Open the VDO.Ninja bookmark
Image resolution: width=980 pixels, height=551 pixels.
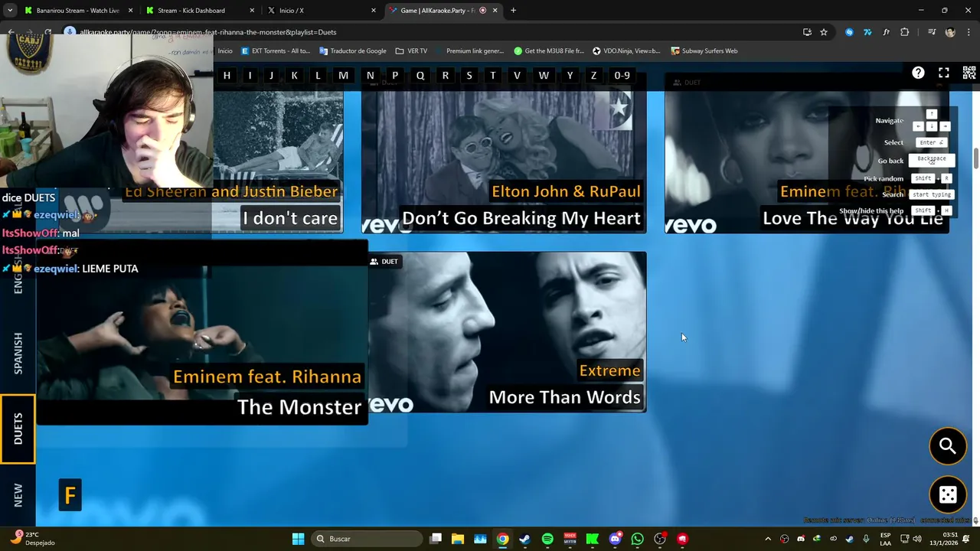[626, 51]
